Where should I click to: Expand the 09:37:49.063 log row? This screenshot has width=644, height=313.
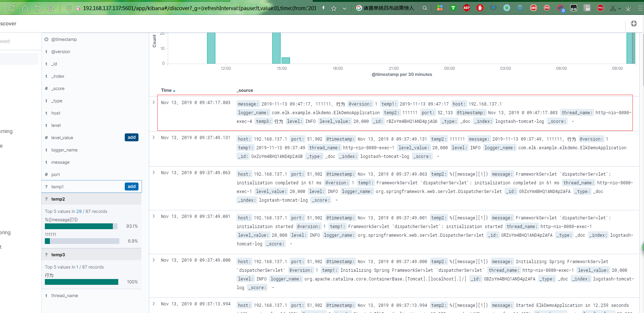click(x=154, y=173)
